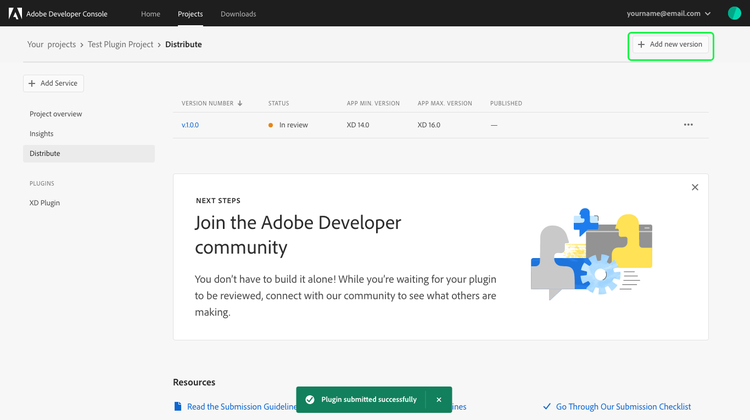Open the three-dot menu for v.1.0.0
Image resolution: width=750 pixels, height=420 pixels.
pos(688,125)
